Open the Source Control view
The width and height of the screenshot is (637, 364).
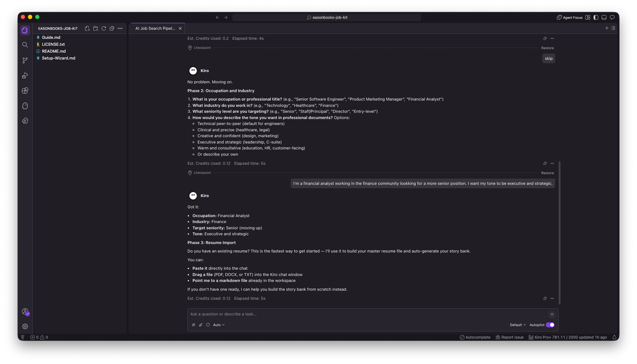(25, 60)
